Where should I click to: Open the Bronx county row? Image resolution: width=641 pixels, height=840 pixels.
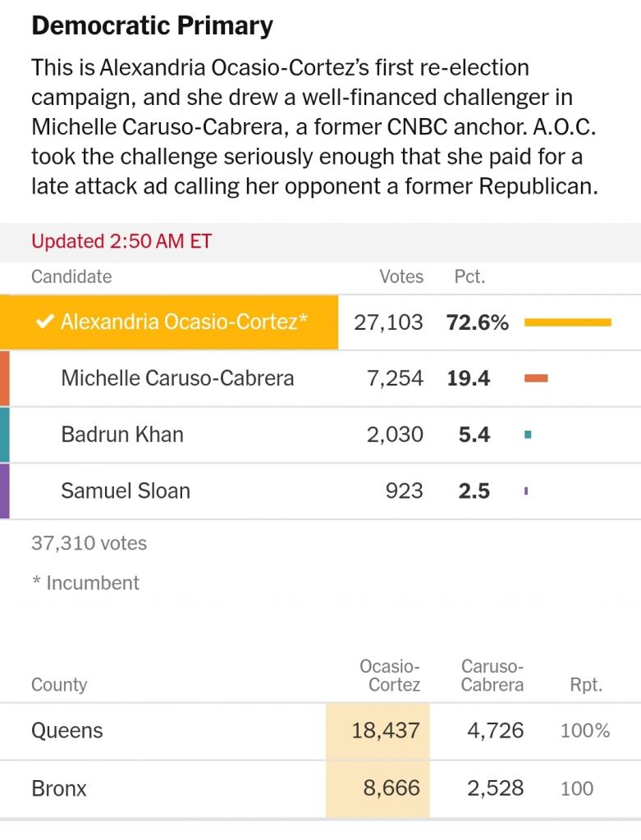coord(320,788)
